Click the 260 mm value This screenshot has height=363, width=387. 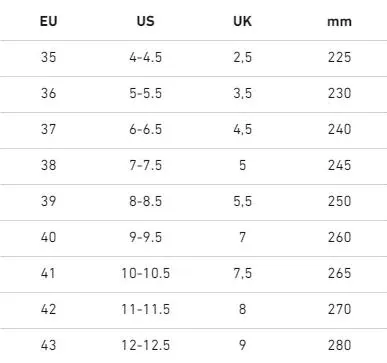tap(339, 237)
